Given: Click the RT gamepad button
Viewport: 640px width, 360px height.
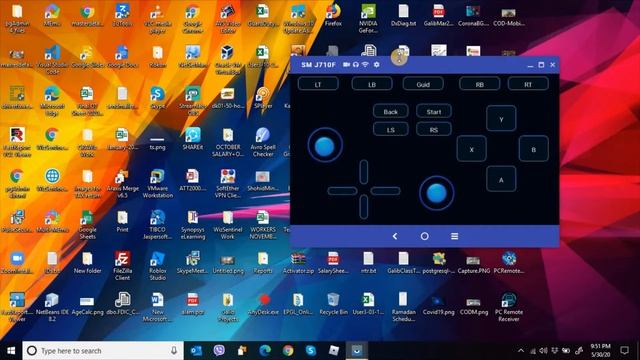Looking at the screenshot, I should click(x=528, y=84).
